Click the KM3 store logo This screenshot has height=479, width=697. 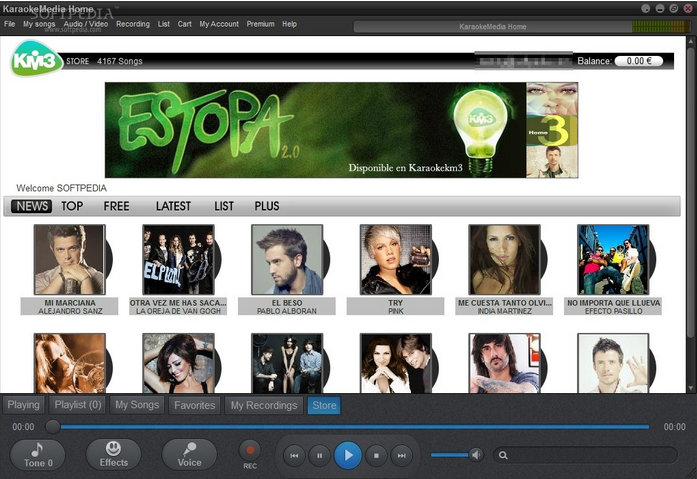36,59
